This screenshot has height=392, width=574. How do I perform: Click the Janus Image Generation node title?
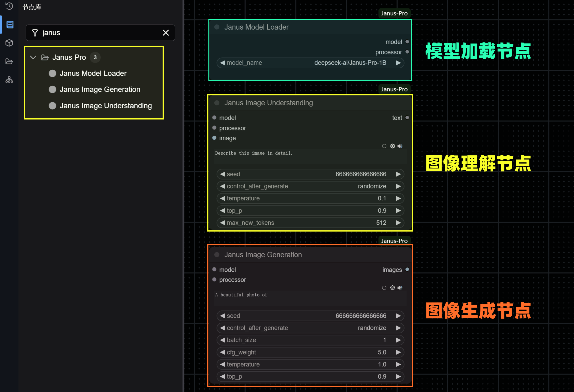click(x=263, y=255)
